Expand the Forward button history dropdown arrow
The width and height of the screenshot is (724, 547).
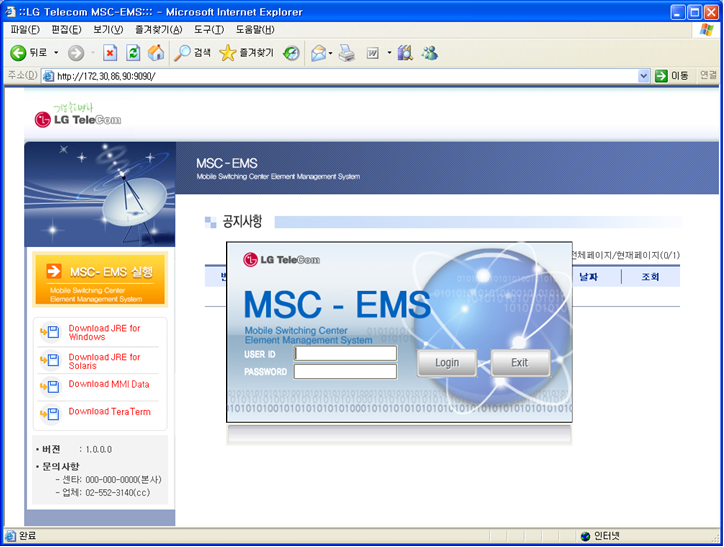(92, 53)
